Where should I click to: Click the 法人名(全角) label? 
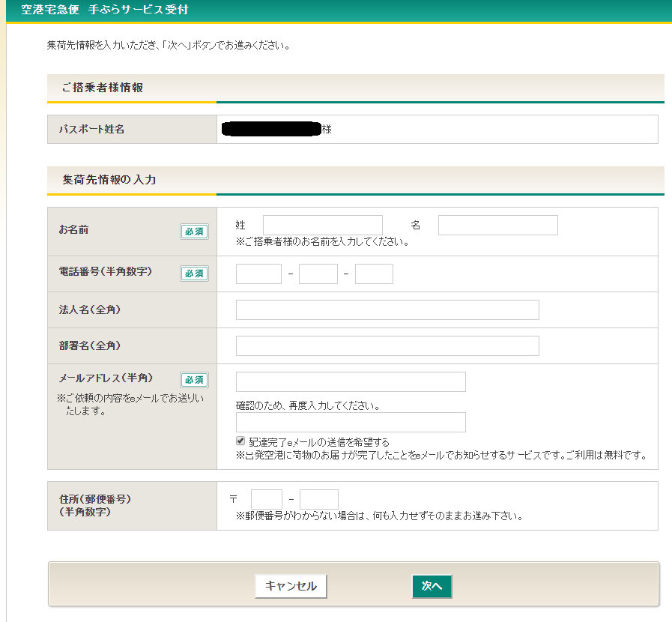pyautogui.click(x=90, y=310)
